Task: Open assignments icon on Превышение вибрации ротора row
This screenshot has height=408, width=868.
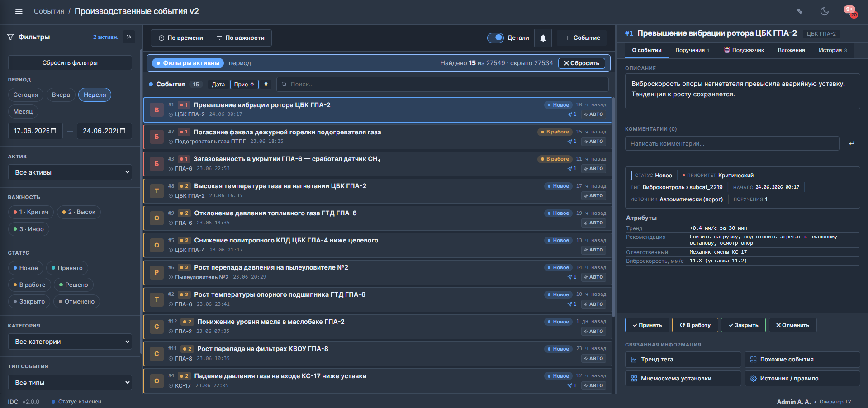Action: pyautogui.click(x=572, y=114)
